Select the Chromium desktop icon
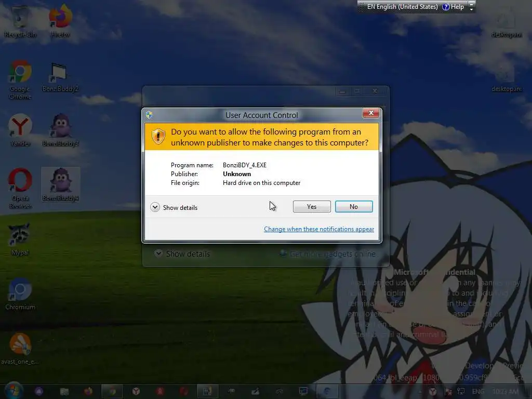Image resolution: width=532 pixels, height=399 pixels. point(20,294)
